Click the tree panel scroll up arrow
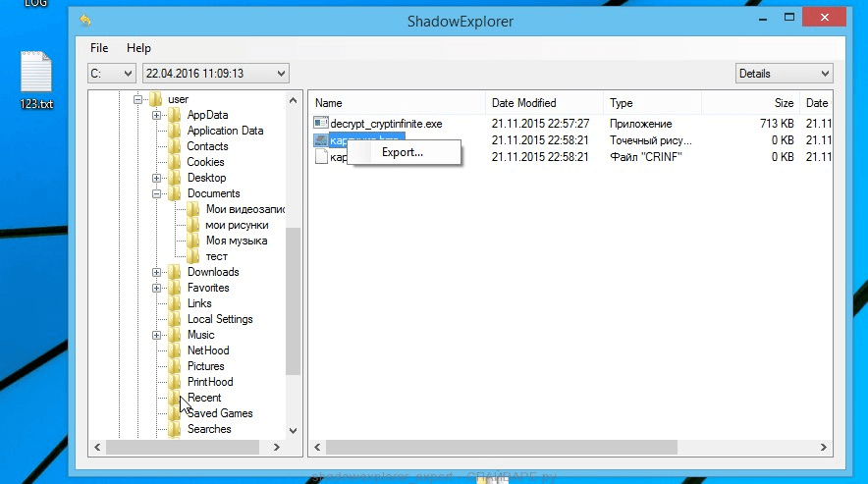Screen dimensions: 868x484 click(293, 100)
